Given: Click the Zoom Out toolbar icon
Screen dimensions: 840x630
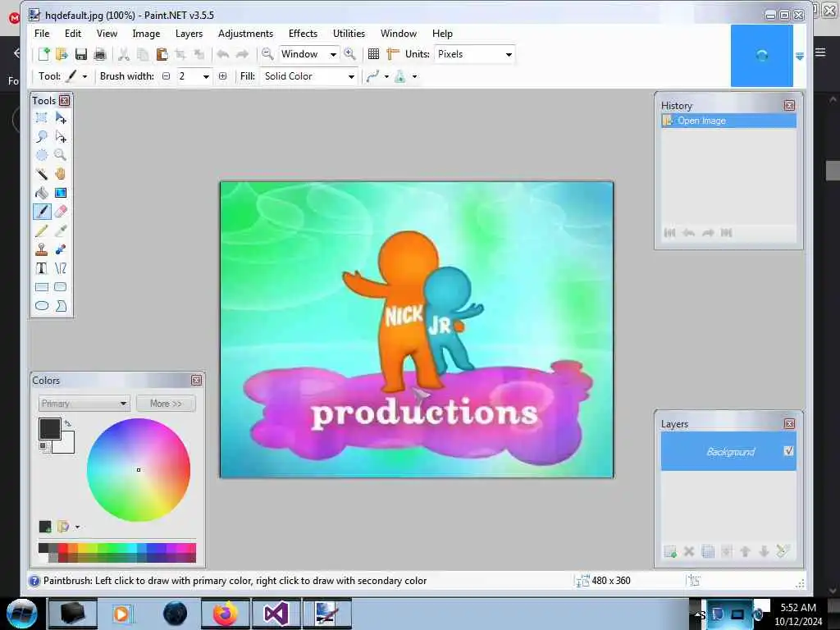Looking at the screenshot, I should pos(267,54).
